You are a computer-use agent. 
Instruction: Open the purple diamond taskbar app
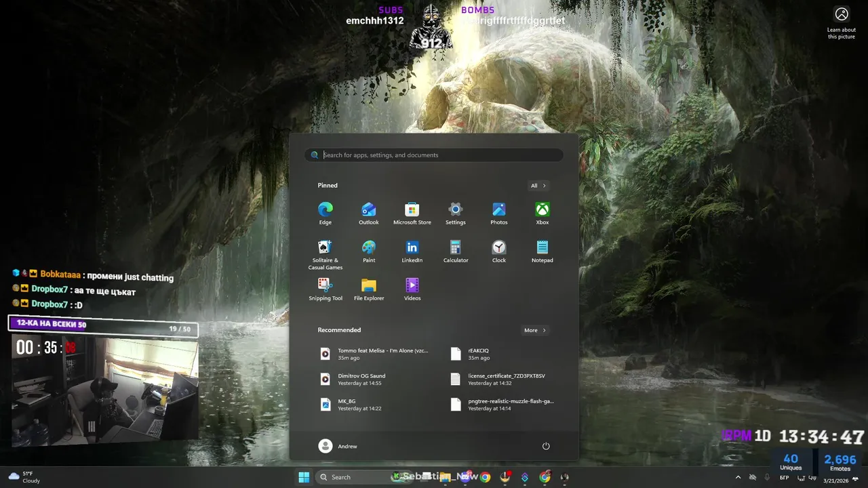click(525, 477)
